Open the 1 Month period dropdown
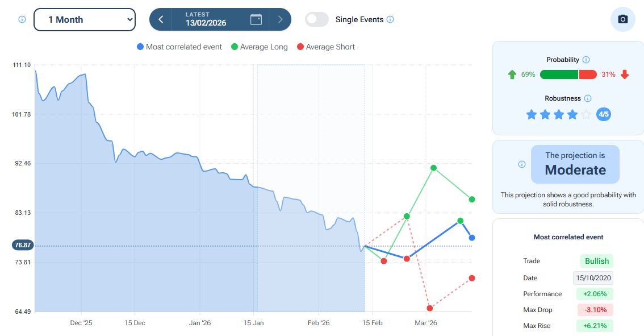The width and height of the screenshot is (644, 336). click(x=85, y=19)
